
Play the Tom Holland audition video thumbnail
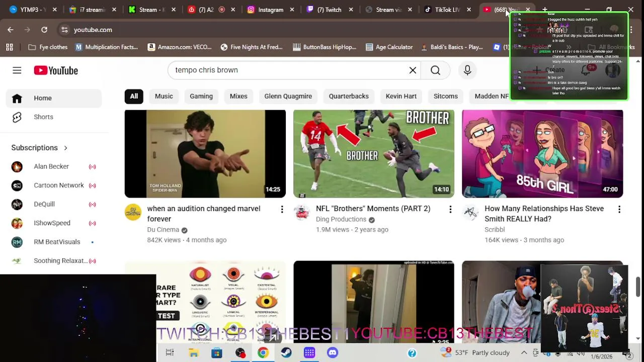205,154
